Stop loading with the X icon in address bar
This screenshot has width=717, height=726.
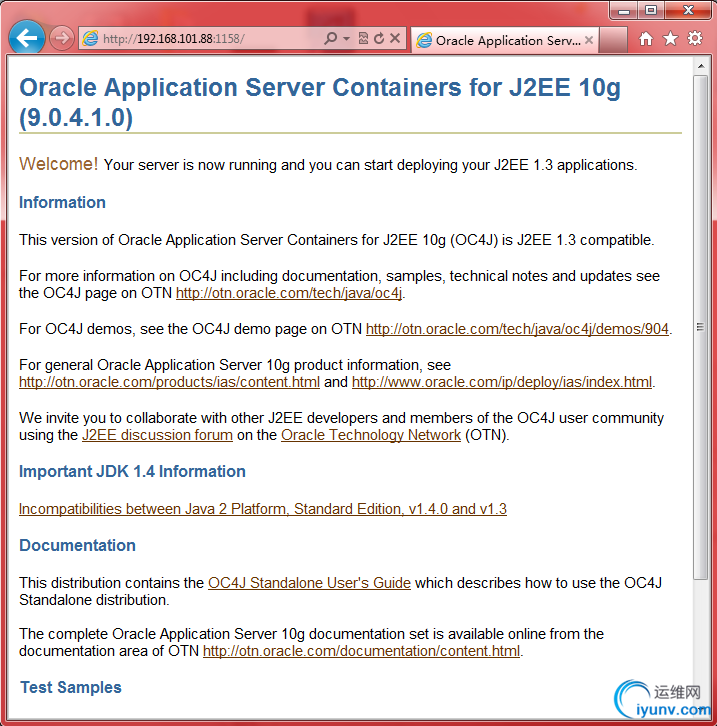(x=395, y=38)
